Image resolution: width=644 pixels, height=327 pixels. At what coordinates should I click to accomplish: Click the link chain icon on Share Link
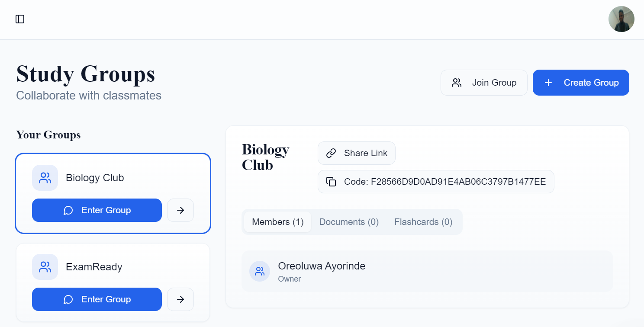(x=331, y=153)
